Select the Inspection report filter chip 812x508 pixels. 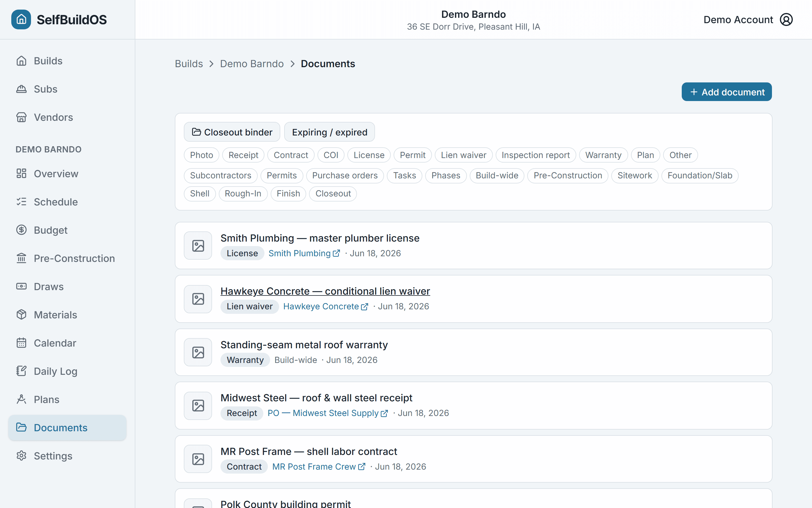coord(536,155)
